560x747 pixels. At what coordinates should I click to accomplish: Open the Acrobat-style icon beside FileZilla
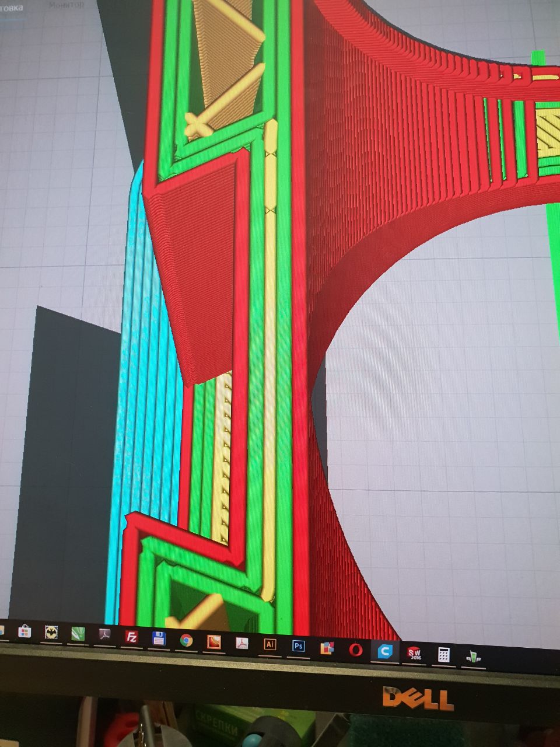pyautogui.click(x=105, y=635)
